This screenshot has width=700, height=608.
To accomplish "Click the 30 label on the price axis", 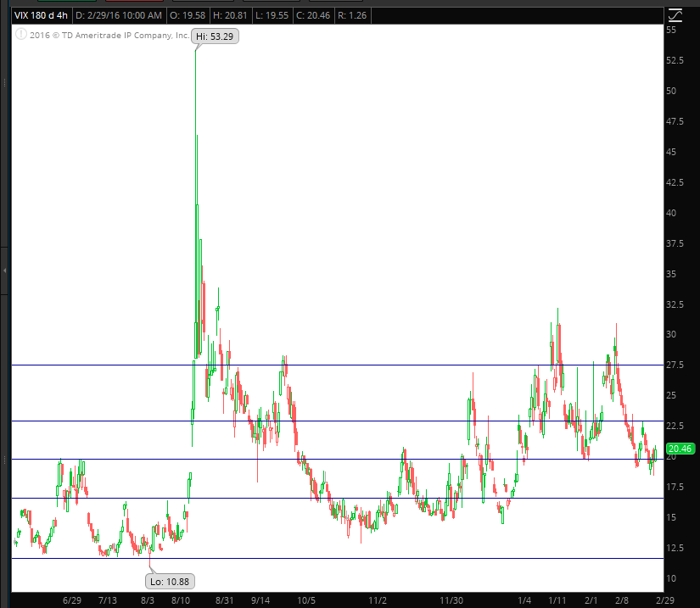I will tap(671, 335).
